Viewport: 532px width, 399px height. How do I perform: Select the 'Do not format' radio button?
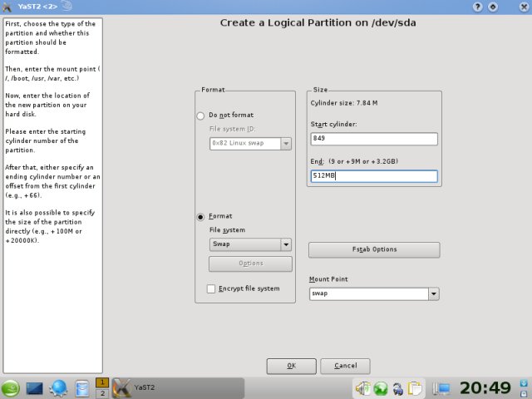click(x=200, y=115)
